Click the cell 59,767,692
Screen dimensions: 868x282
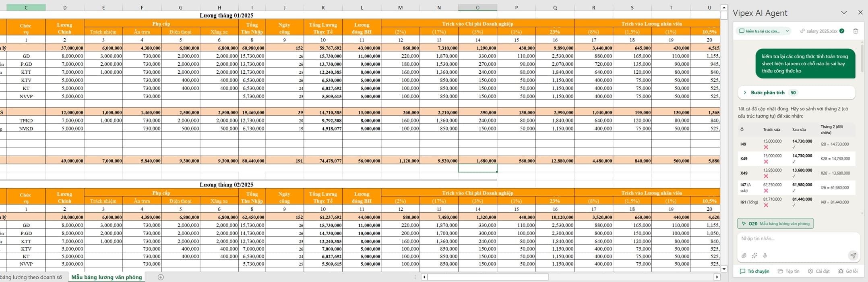(323, 48)
